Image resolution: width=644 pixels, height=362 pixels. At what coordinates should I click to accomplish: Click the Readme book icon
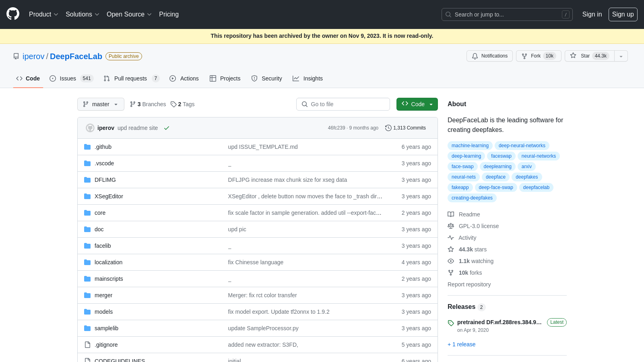451,214
